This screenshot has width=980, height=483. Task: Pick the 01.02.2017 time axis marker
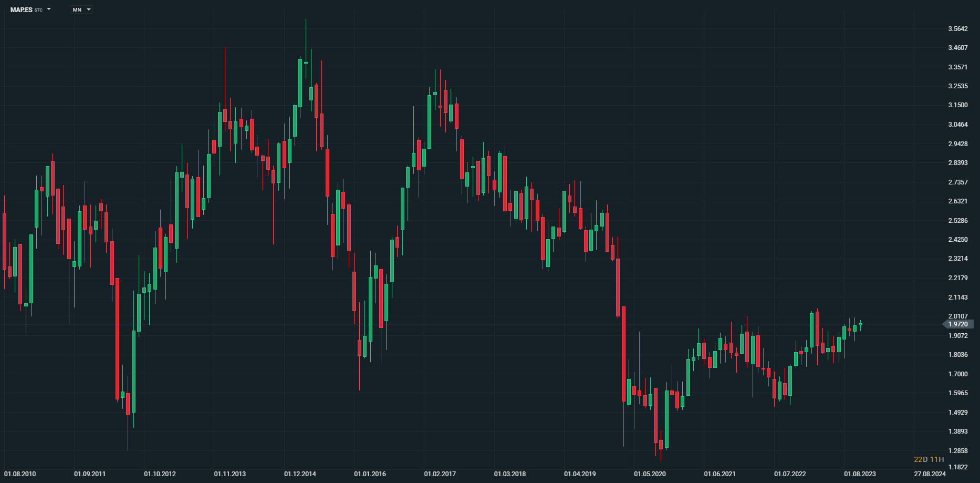click(x=440, y=474)
